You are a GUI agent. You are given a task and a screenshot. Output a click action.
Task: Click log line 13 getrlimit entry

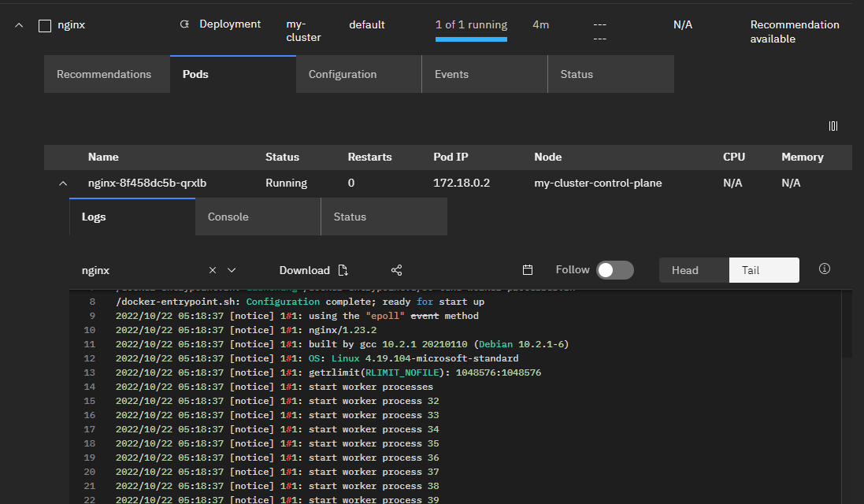[328, 372]
